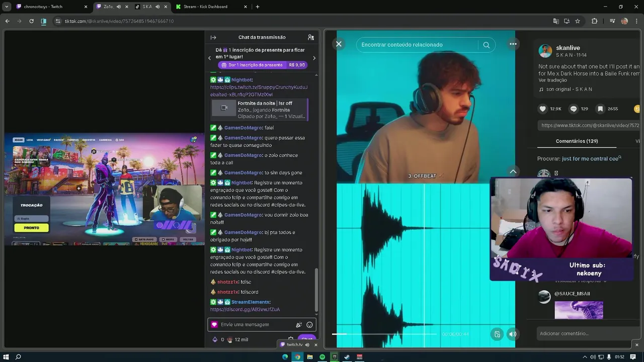Open the skanlive username link
644x362 pixels.
(568, 48)
